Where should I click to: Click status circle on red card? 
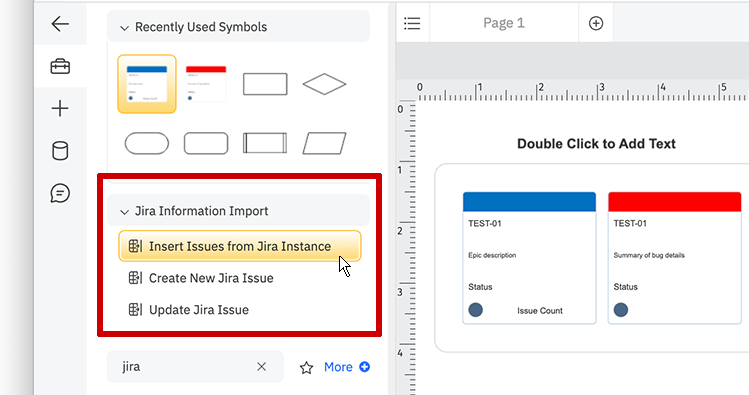[621, 310]
